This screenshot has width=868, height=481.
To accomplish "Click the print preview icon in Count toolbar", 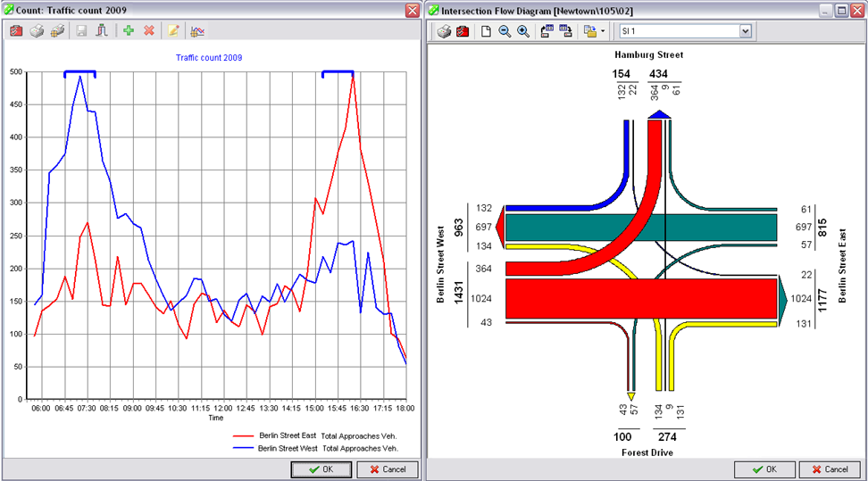I will pos(57,31).
